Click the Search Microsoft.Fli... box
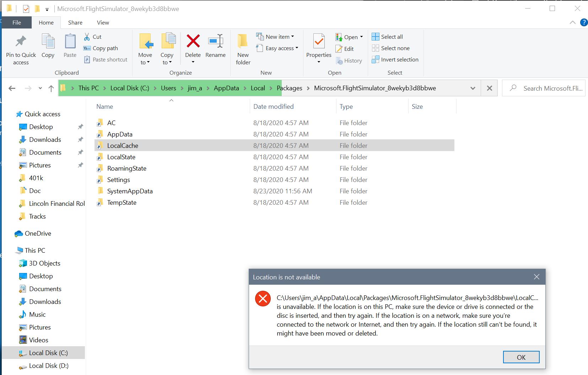This screenshot has height=375, width=588. tap(544, 88)
